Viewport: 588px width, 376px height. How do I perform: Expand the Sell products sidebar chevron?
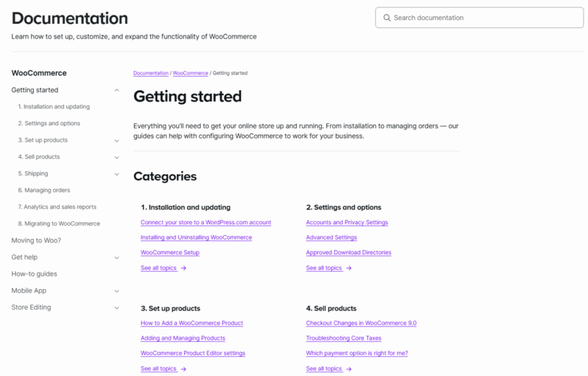tap(117, 157)
